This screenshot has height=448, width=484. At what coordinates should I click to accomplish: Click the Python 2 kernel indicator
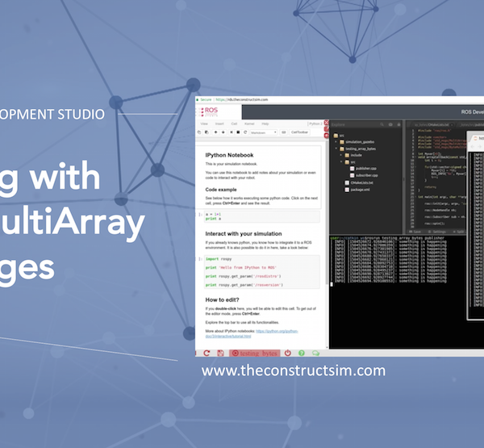pos(315,124)
